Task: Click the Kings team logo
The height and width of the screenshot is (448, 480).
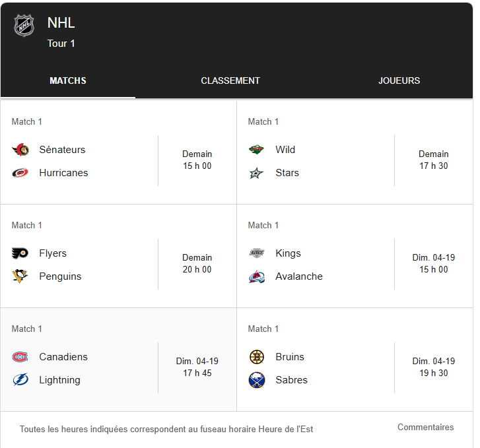Action: pos(257,253)
